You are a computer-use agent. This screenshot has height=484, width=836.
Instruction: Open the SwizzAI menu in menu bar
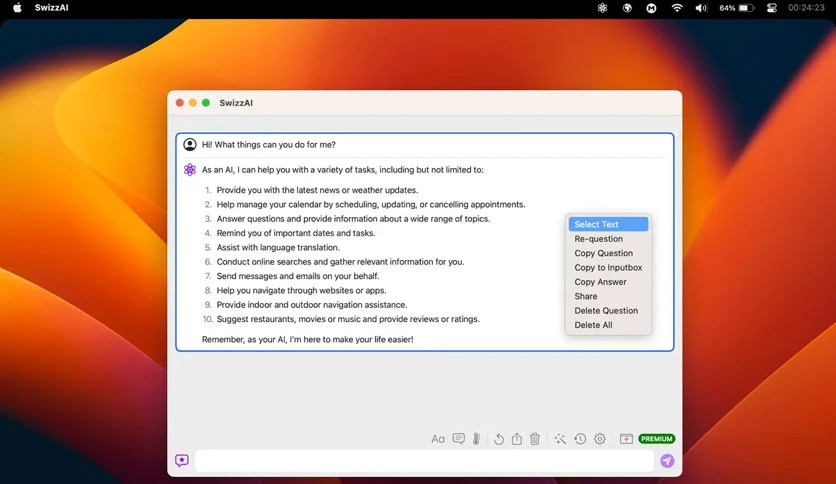(51, 7)
